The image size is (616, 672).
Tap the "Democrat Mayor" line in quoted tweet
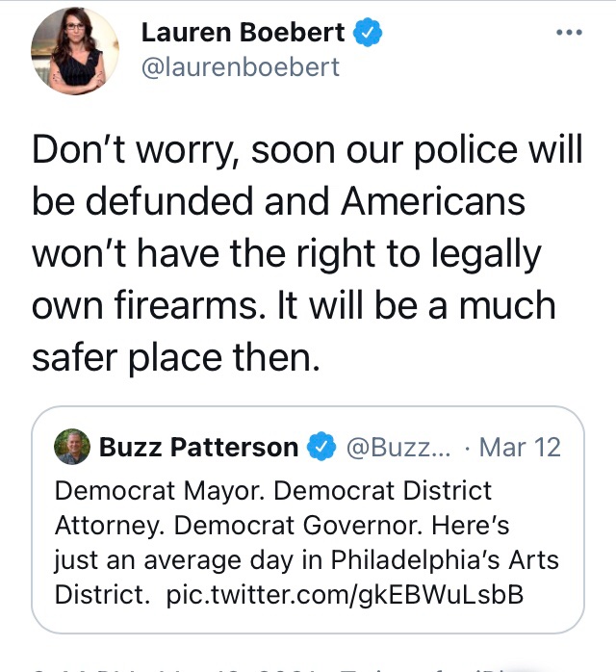273,490
